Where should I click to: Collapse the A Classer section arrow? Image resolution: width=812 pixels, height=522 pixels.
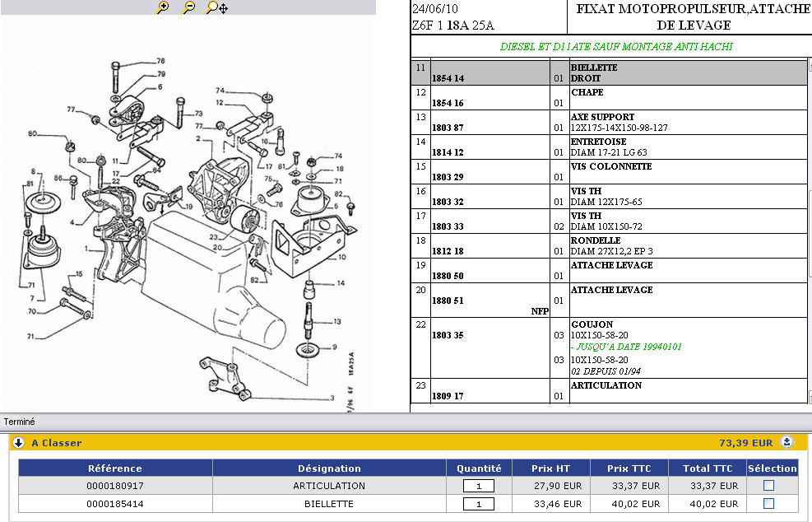click(18, 442)
